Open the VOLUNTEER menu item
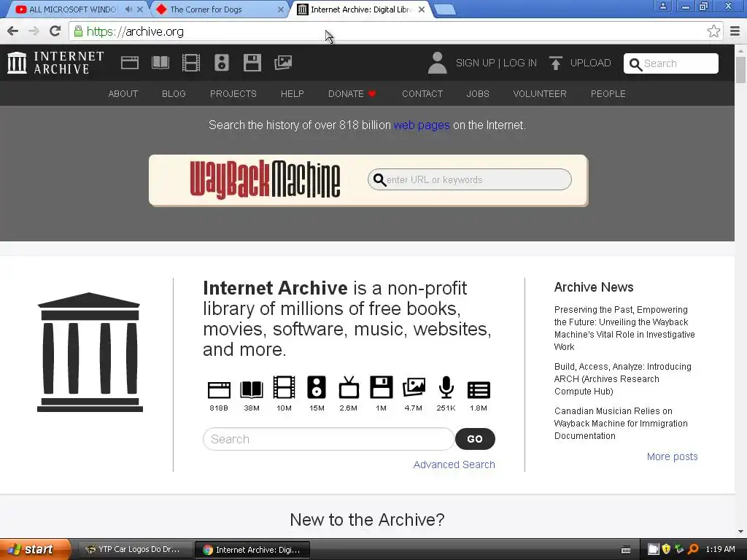747x560 pixels. tap(540, 94)
